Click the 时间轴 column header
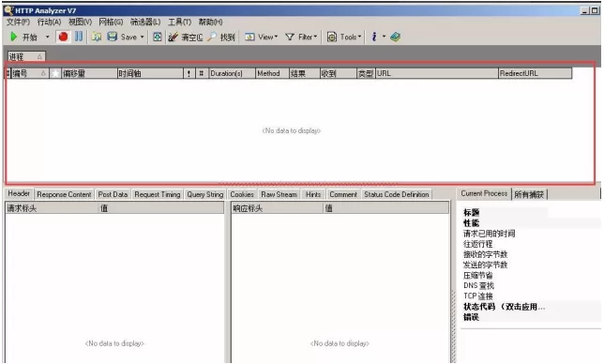Screen dimensions: 604x364 [x=150, y=73]
